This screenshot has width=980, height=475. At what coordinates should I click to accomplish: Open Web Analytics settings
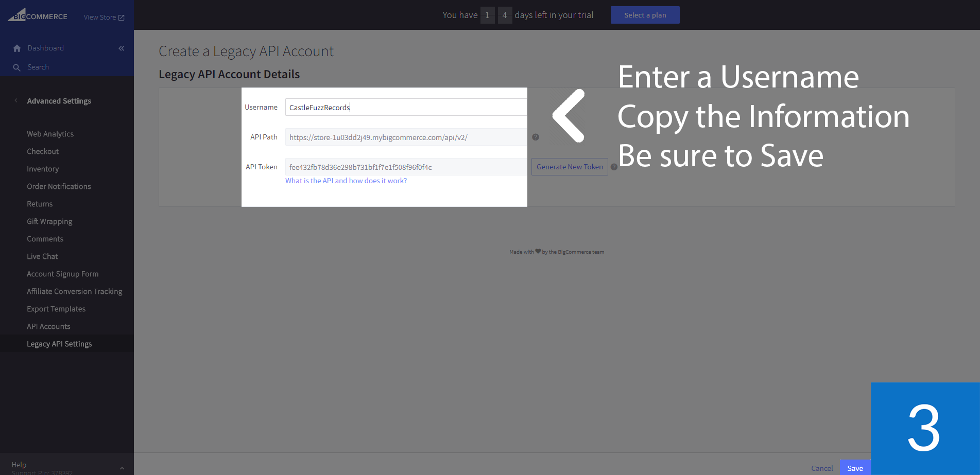[x=50, y=134]
